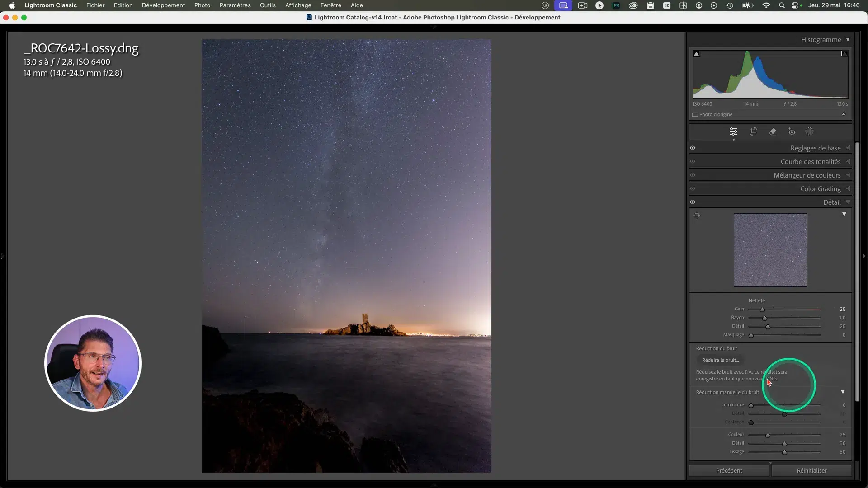Click the Luminance noise slider handle
This screenshot has width=868, height=488.
tap(751, 405)
